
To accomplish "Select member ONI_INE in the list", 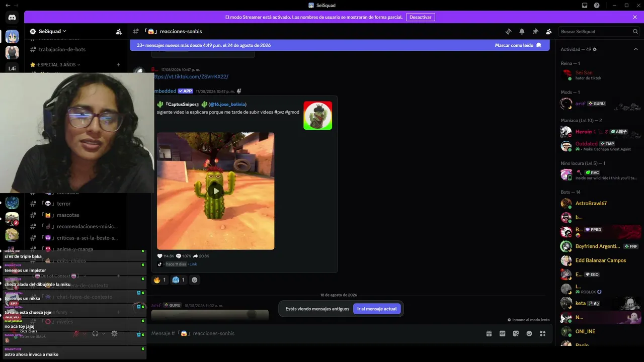I will [600, 331].
